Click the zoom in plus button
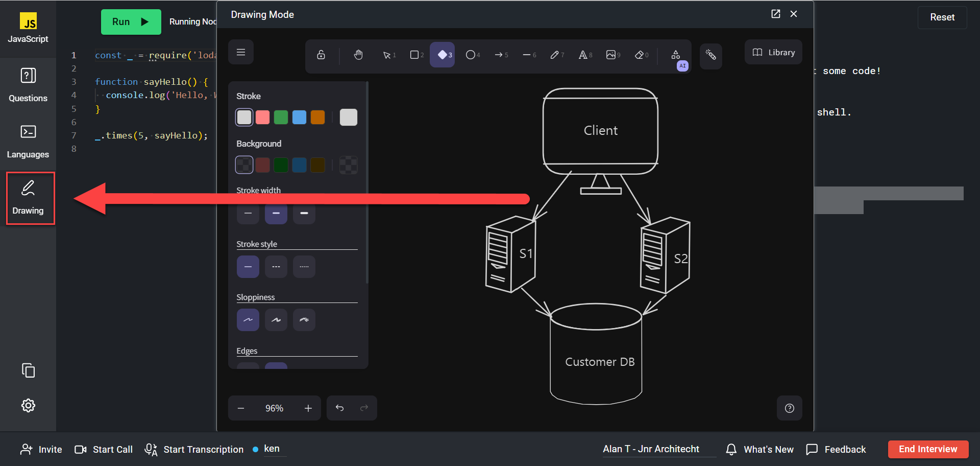This screenshot has width=980, height=466. pyautogui.click(x=308, y=408)
